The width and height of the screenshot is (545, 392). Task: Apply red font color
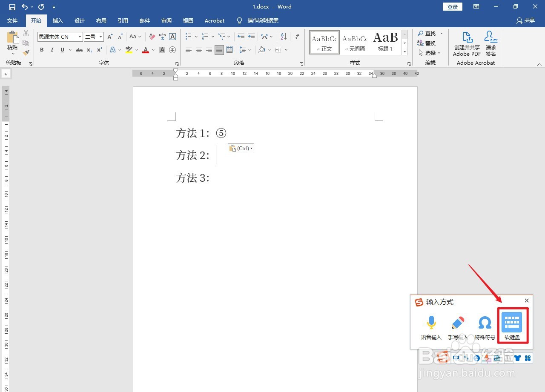pyautogui.click(x=146, y=50)
